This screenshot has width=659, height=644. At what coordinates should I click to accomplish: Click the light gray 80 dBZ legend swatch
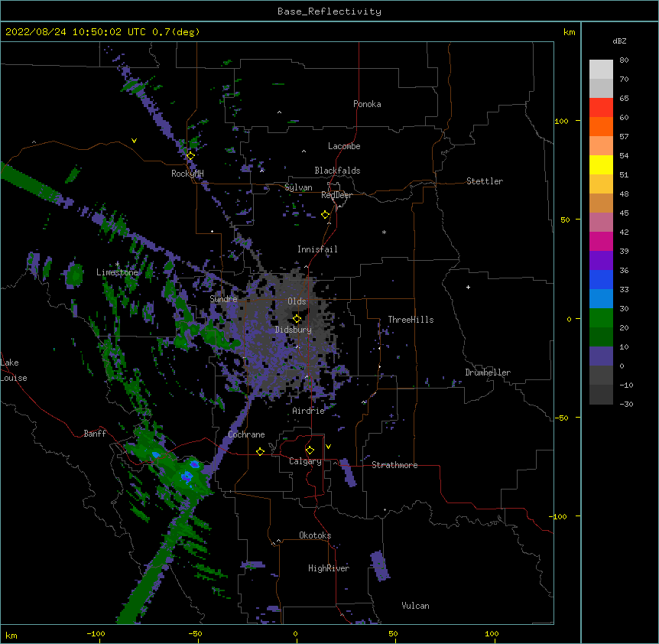pyautogui.click(x=601, y=70)
